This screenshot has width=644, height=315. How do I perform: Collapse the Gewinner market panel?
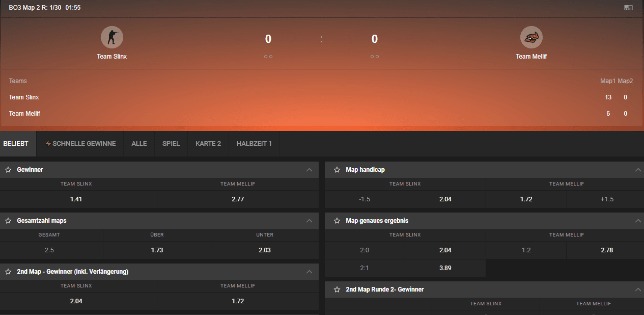[x=309, y=170]
